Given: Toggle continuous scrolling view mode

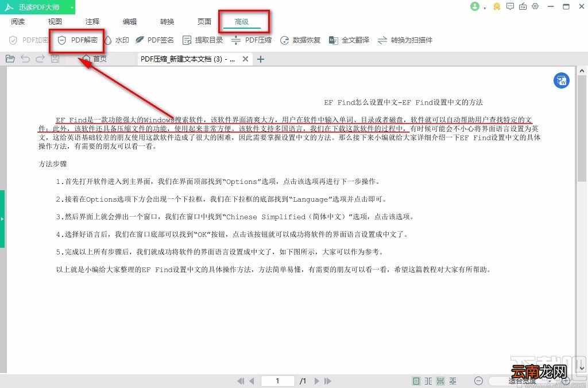Looking at the screenshot, I should point(440,381).
